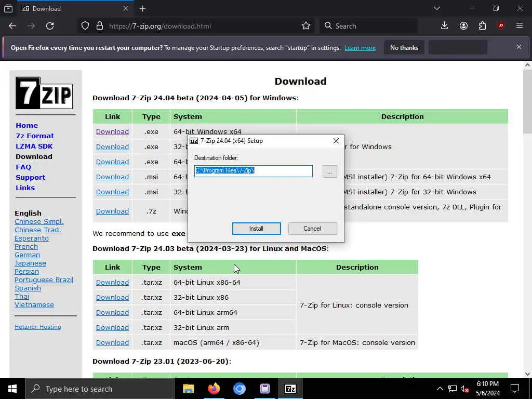Screen dimensions: 532x399
Task: Close the 7-Zip Setup dialog
Action: click(x=336, y=140)
